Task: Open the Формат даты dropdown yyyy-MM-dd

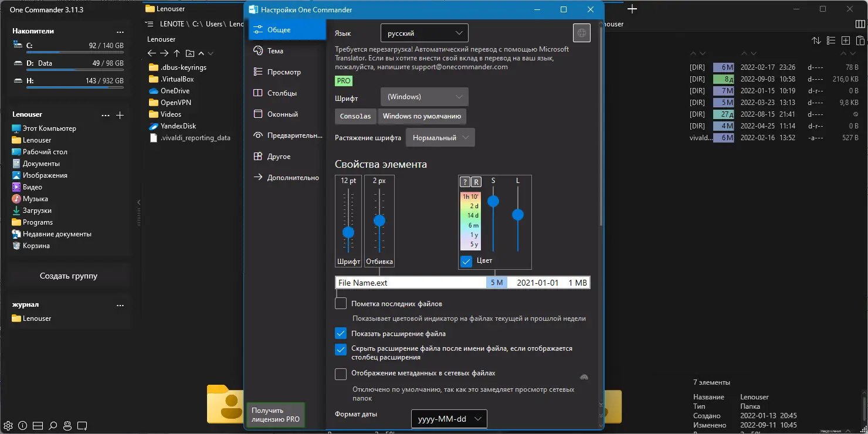Action: (x=449, y=419)
